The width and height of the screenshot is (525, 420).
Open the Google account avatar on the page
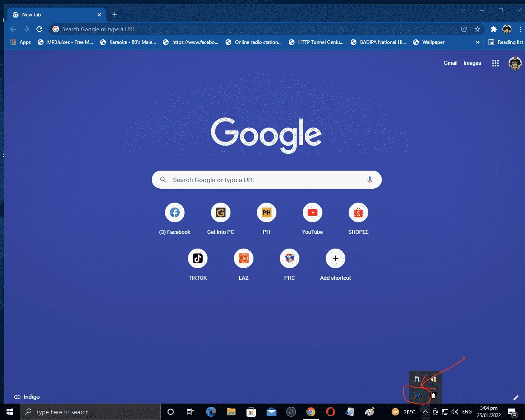(515, 63)
